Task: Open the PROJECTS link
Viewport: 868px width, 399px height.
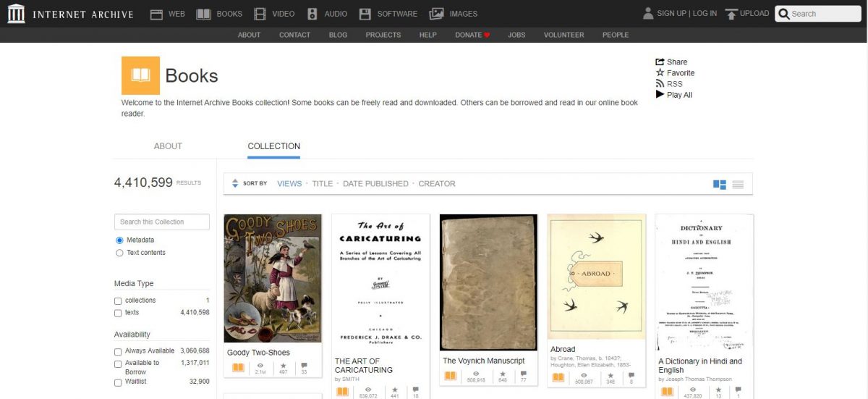Action: pyautogui.click(x=383, y=35)
